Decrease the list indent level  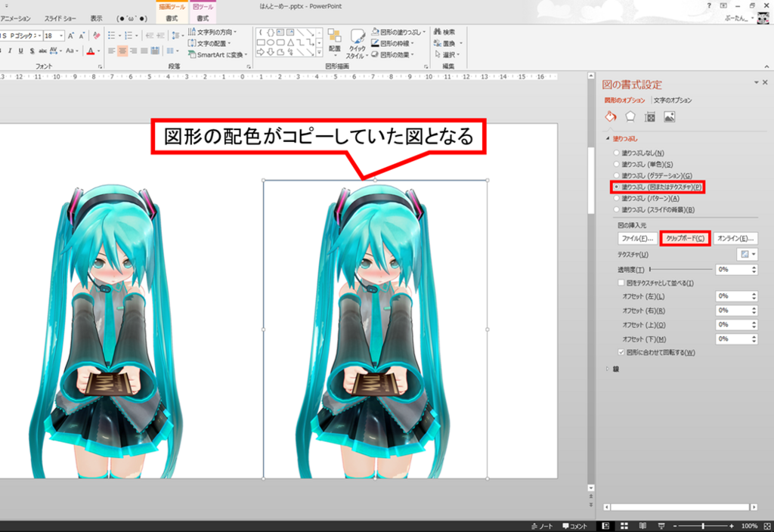pos(149,36)
